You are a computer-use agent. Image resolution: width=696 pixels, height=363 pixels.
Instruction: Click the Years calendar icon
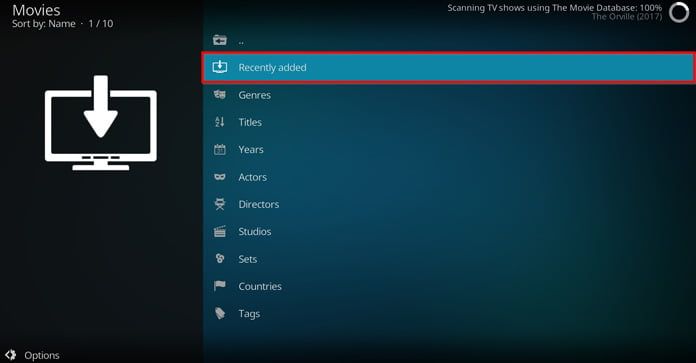click(x=220, y=150)
